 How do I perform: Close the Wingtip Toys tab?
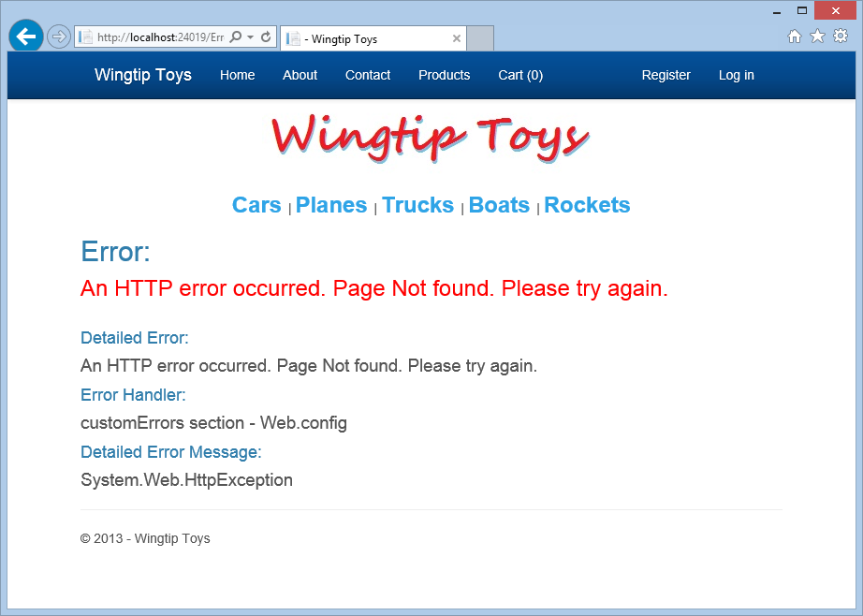tap(457, 38)
